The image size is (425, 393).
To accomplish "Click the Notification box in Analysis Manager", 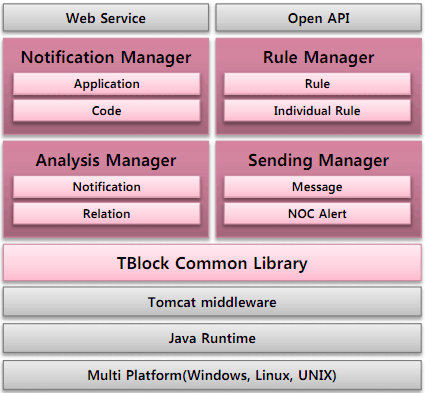I will [x=107, y=187].
